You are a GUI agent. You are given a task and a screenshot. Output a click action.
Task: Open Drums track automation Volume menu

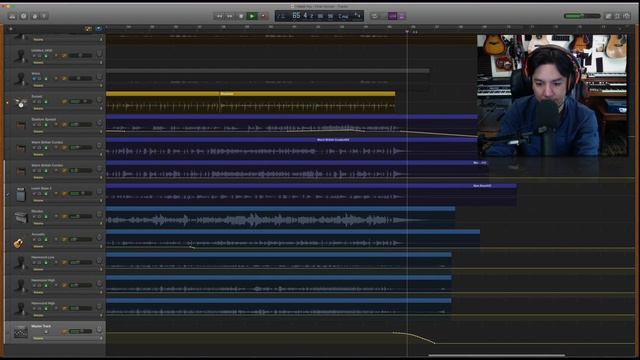tap(39, 109)
